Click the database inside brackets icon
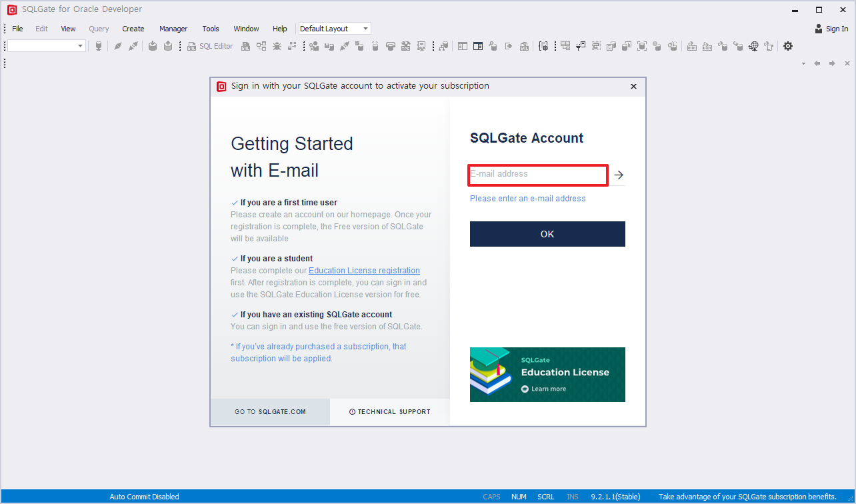Viewport: 856px width, 504px height. coord(641,46)
